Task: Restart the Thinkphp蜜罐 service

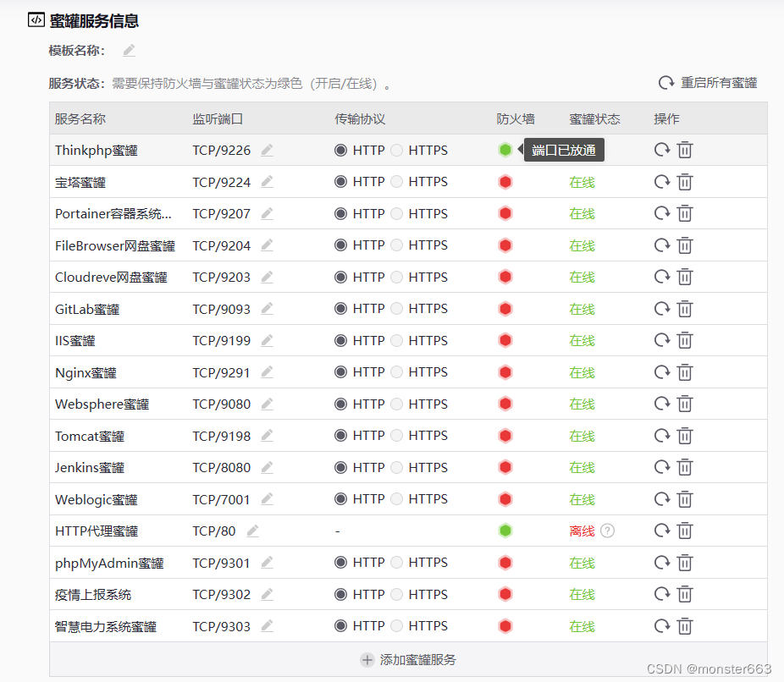Action: [x=662, y=150]
